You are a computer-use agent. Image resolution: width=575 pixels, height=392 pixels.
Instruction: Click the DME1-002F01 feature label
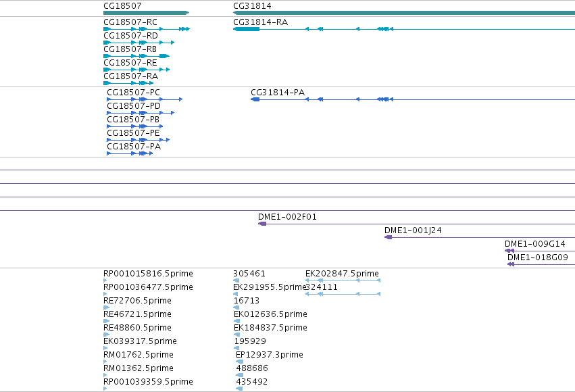[x=287, y=217]
